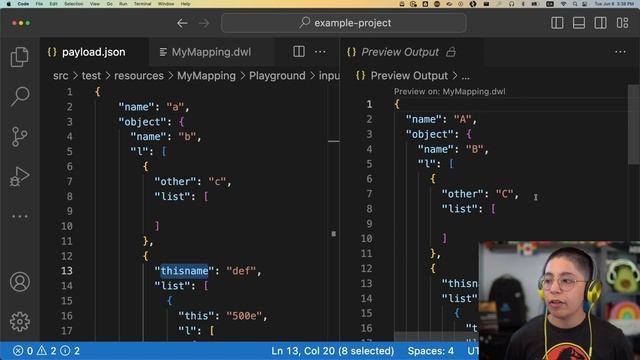Toggle the secondary side bar layout icon
The height and width of the screenshot is (360, 640).
pos(600,23)
